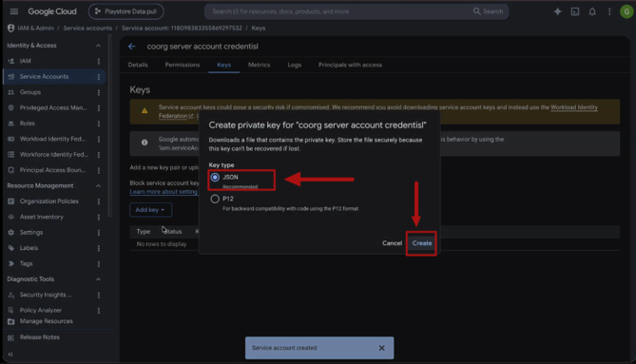This screenshot has width=636, height=364.
Task: Open Principal Access Boundary sidebar item
Action: 52,170
